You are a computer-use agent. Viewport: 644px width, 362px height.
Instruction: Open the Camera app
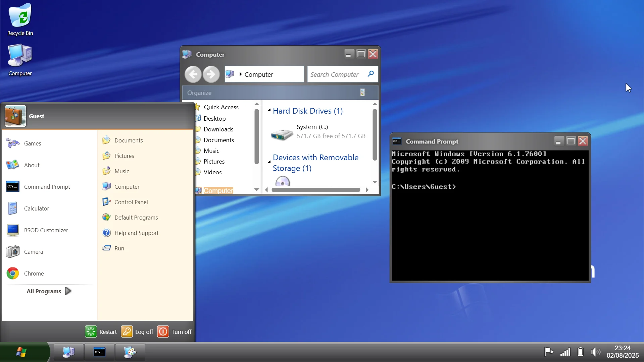click(34, 251)
